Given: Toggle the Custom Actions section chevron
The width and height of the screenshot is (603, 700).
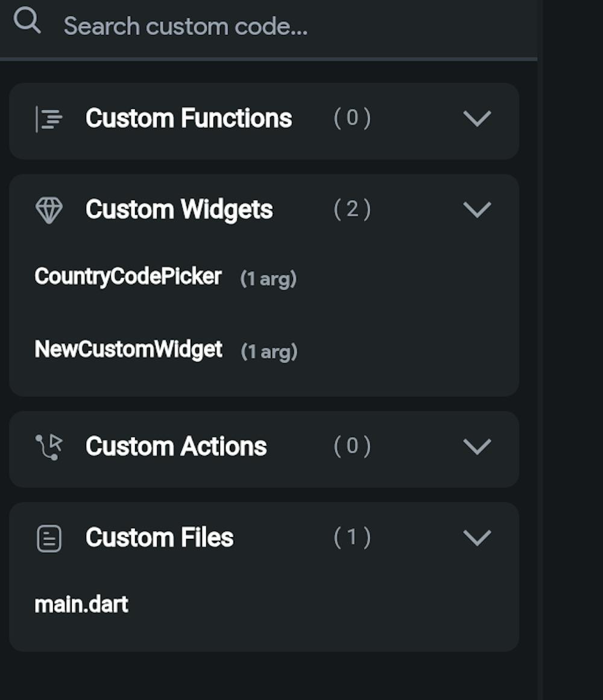Looking at the screenshot, I should [x=477, y=447].
